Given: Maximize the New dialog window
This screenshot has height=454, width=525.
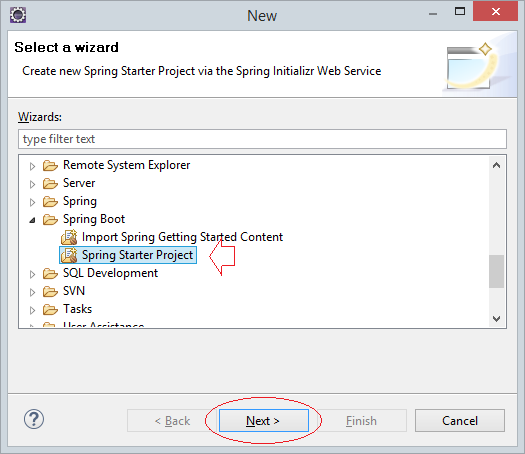Looking at the screenshot, I should coord(460,12).
